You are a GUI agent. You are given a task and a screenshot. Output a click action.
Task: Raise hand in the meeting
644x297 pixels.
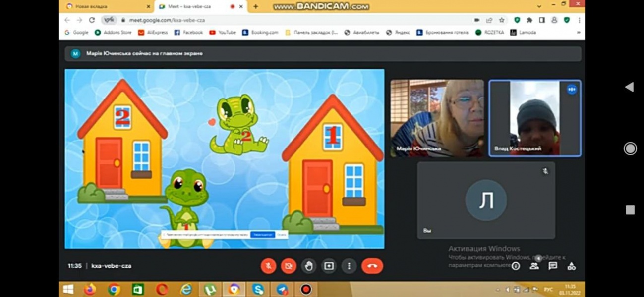coord(308,266)
